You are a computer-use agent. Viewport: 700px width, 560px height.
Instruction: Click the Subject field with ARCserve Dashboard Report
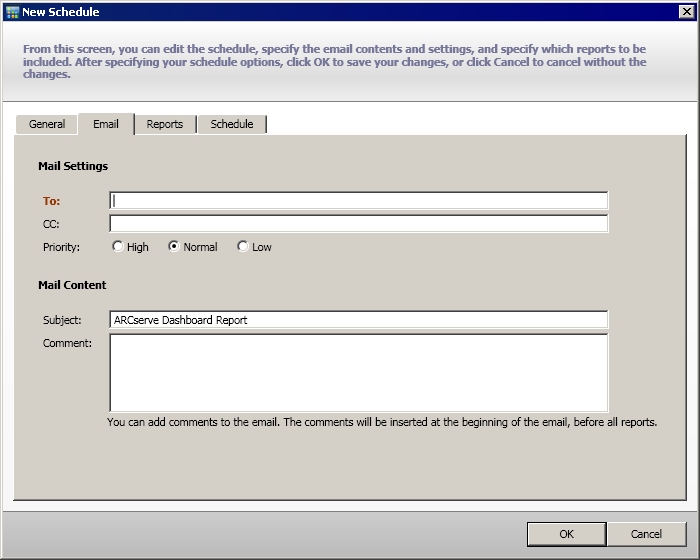click(358, 320)
